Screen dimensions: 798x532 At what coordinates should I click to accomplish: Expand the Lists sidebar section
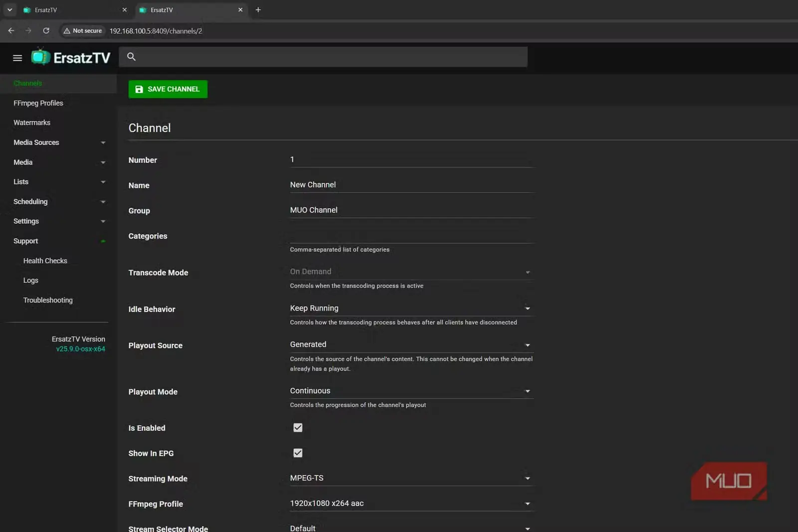tap(59, 182)
